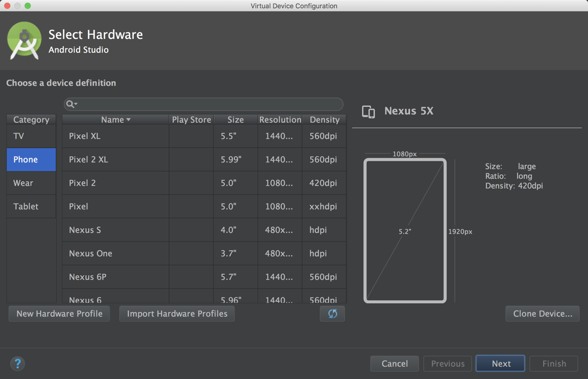The image size is (588, 379).
Task: Click the Category column header
Action: pos(31,120)
